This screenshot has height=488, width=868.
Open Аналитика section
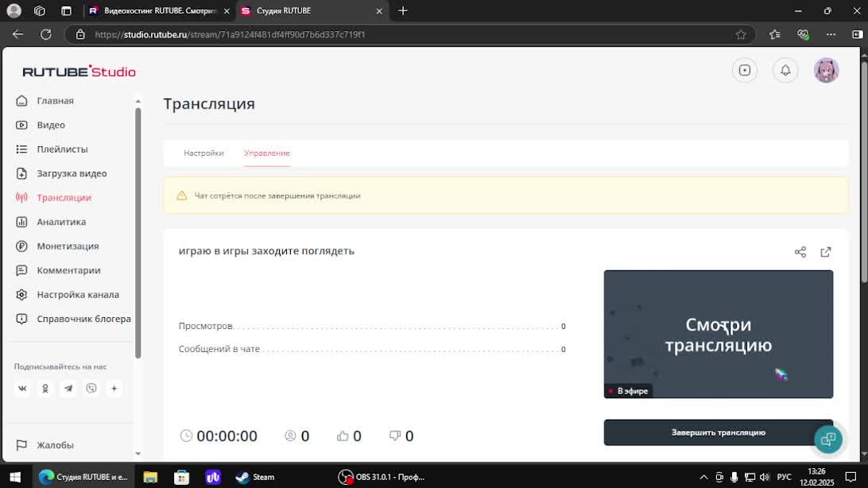pyautogui.click(x=61, y=222)
